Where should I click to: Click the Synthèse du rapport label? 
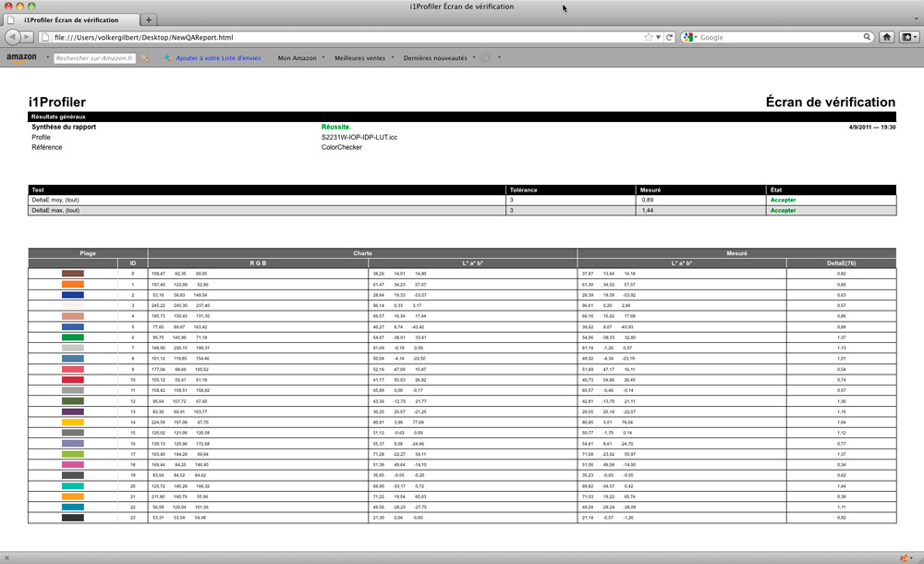(64, 127)
